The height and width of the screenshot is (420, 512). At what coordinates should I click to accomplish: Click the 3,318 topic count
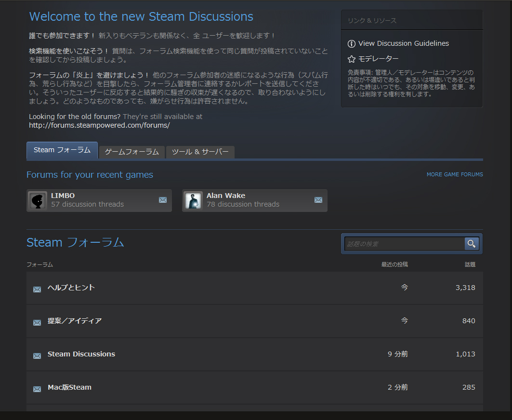click(x=465, y=288)
